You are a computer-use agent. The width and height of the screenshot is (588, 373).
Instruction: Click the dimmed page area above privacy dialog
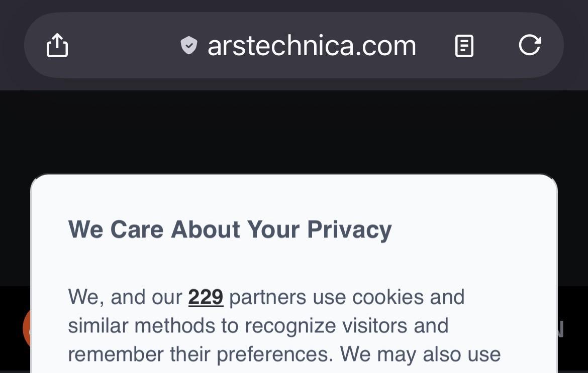(294, 131)
